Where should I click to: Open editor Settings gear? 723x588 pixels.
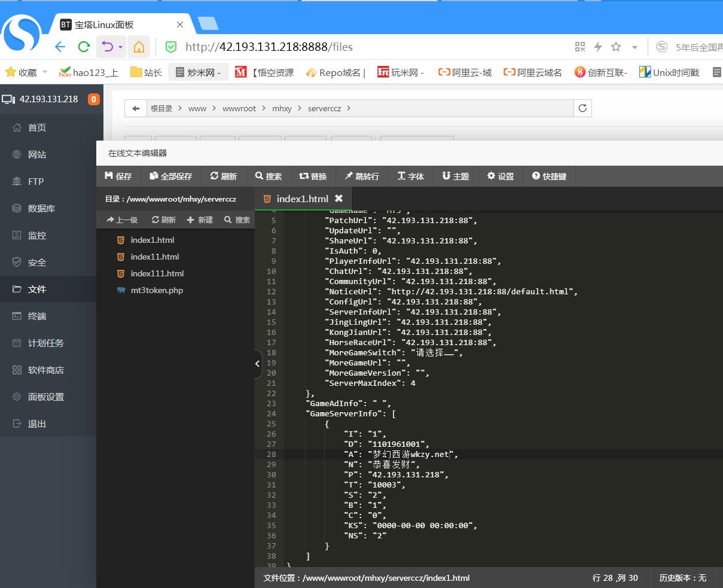(x=501, y=176)
